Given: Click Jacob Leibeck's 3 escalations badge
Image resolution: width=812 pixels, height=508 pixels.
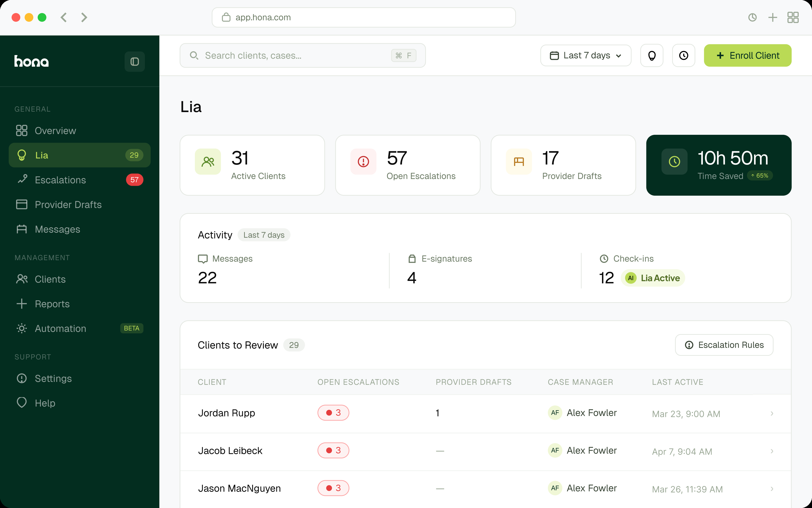Looking at the screenshot, I should click(x=333, y=450).
